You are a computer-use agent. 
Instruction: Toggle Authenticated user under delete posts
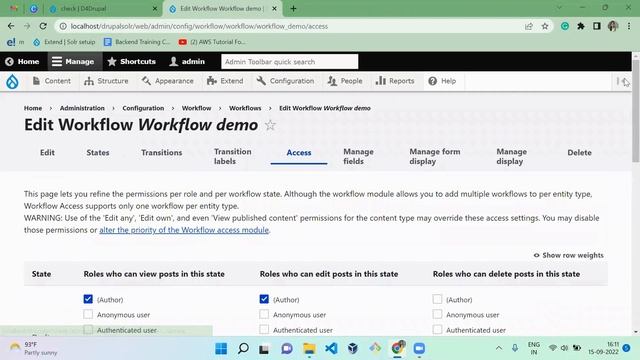pyautogui.click(x=437, y=329)
